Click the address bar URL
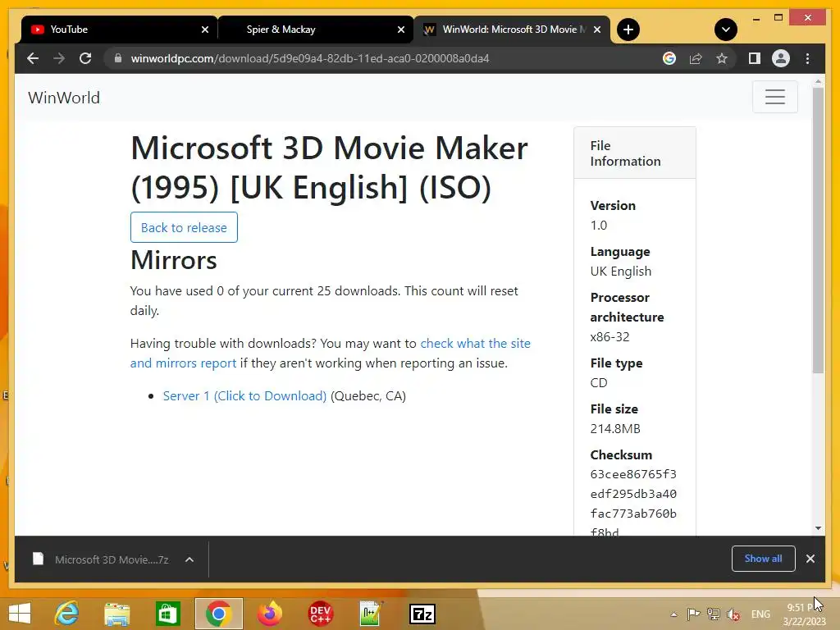This screenshot has width=840, height=630. (309, 58)
